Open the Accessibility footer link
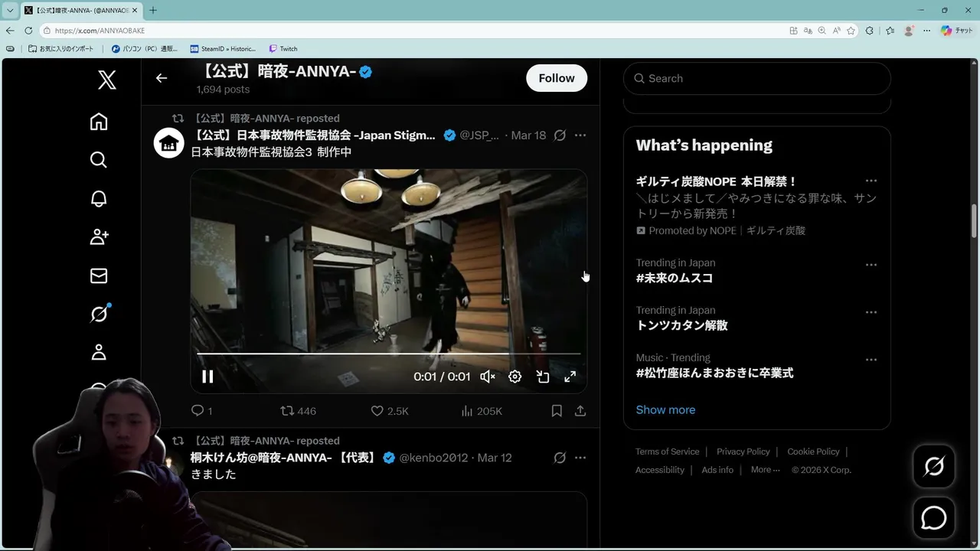The image size is (980, 551). pos(660,470)
